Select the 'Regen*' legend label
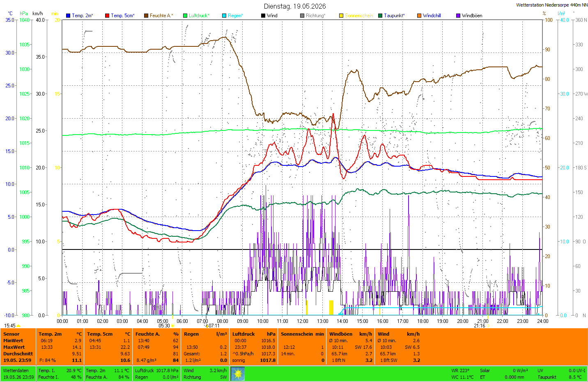588x382 pixels. pos(235,16)
